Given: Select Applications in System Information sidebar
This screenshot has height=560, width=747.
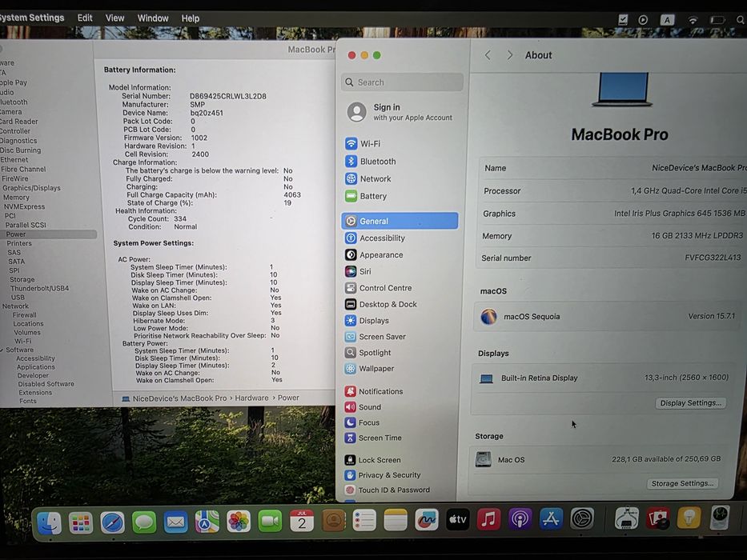Looking at the screenshot, I should (x=36, y=366).
